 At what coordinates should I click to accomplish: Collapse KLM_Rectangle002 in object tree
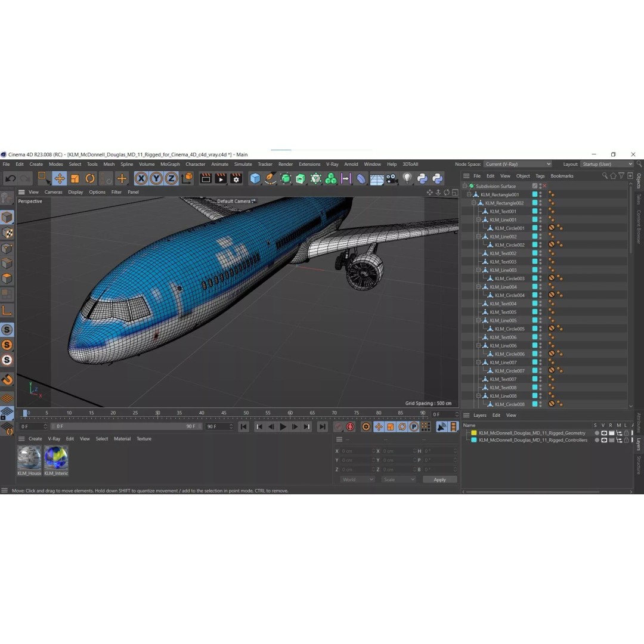[473, 203]
